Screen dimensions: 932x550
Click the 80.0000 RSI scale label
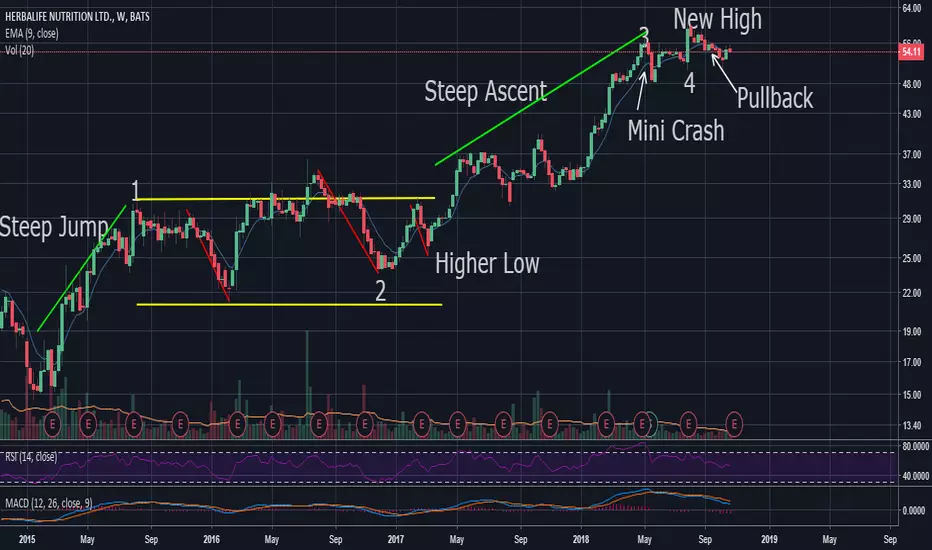(915, 446)
